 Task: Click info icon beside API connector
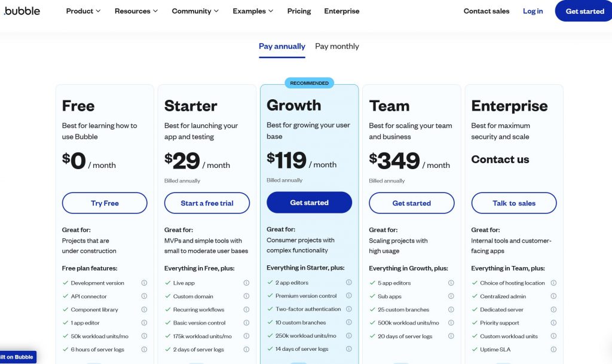[144, 296]
